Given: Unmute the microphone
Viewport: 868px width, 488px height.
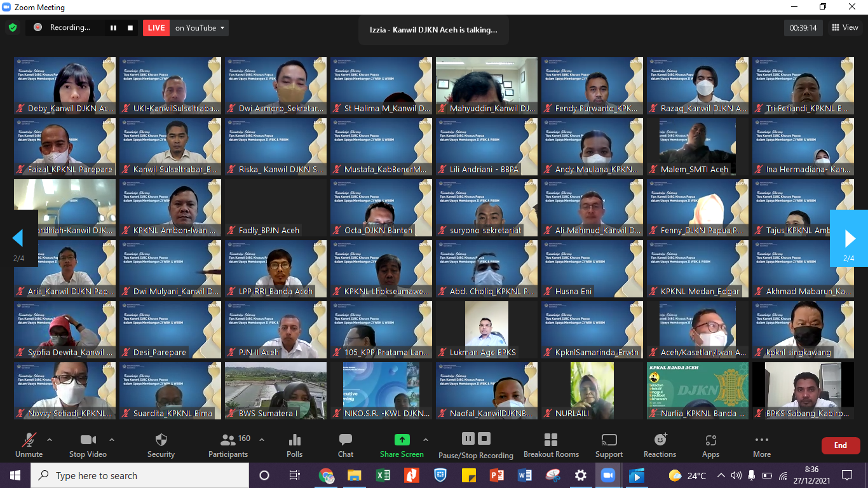Looking at the screenshot, I should [29, 440].
